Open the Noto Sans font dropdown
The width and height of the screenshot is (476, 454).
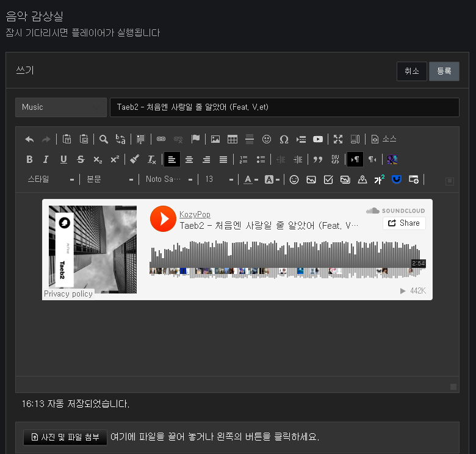tap(169, 179)
